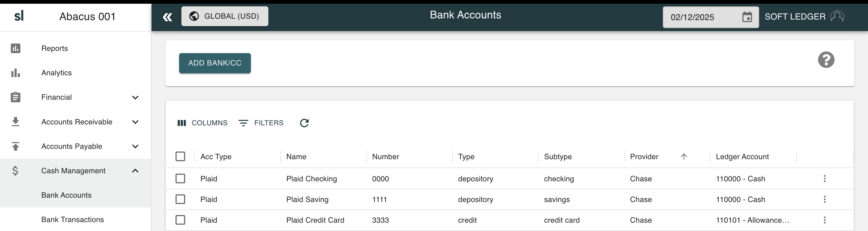Click the columns icon in the table toolbar
The height and width of the screenshot is (231, 868).
click(182, 123)
